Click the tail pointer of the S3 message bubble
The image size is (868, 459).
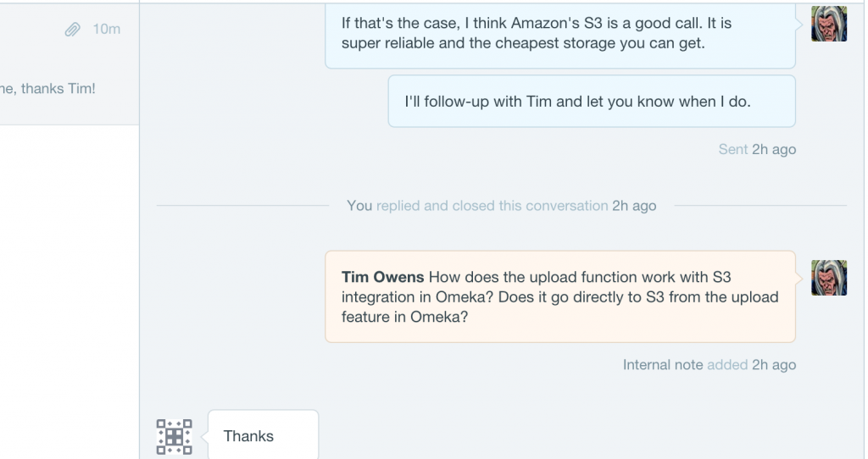click(799, 25)
